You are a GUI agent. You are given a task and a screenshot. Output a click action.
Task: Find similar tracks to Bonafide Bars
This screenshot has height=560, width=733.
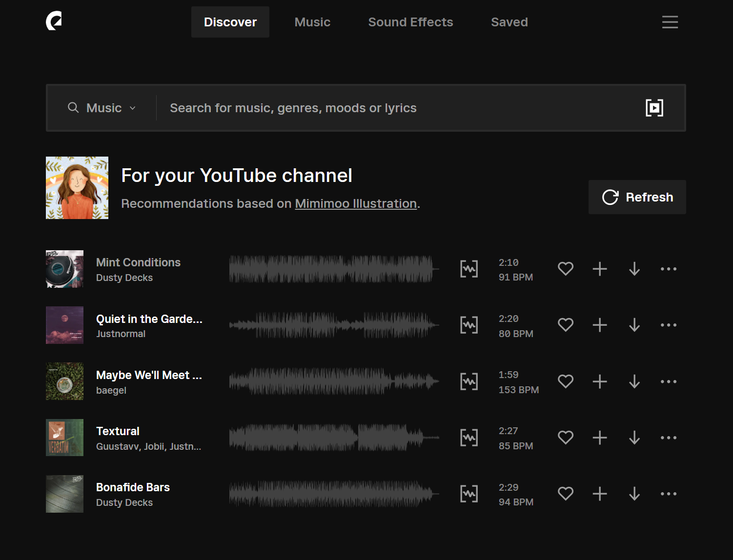[x=468, y=494]
